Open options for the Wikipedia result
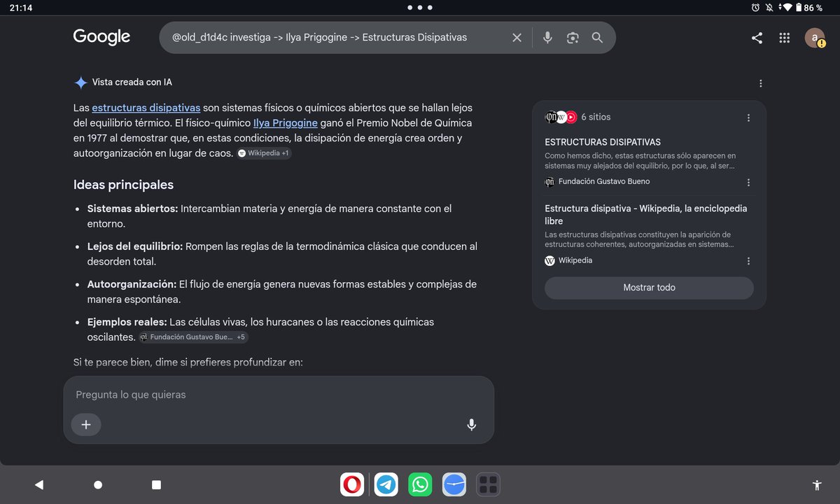Image resolution: width=840 pixels, height=504 pixels. [x=748, y=261]
